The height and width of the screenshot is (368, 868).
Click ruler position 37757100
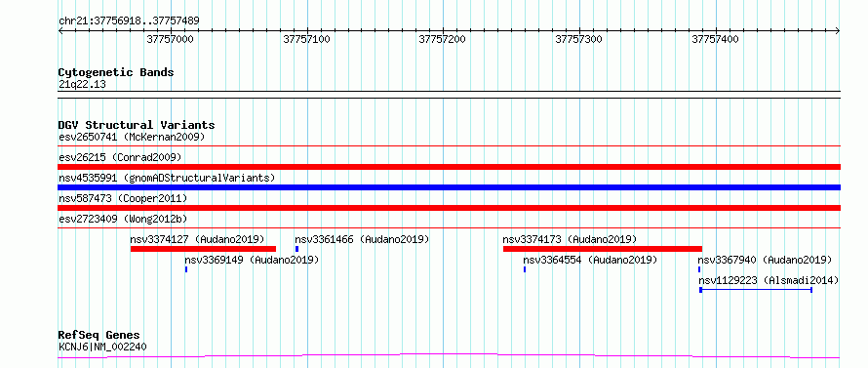pyautogui.click(x=307, y=39)
